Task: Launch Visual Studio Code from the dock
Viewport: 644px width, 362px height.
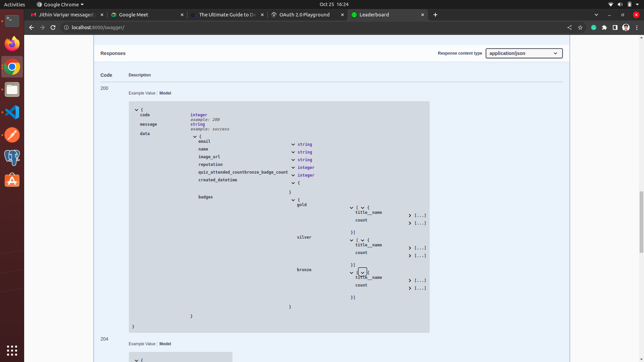Action: 12,112
